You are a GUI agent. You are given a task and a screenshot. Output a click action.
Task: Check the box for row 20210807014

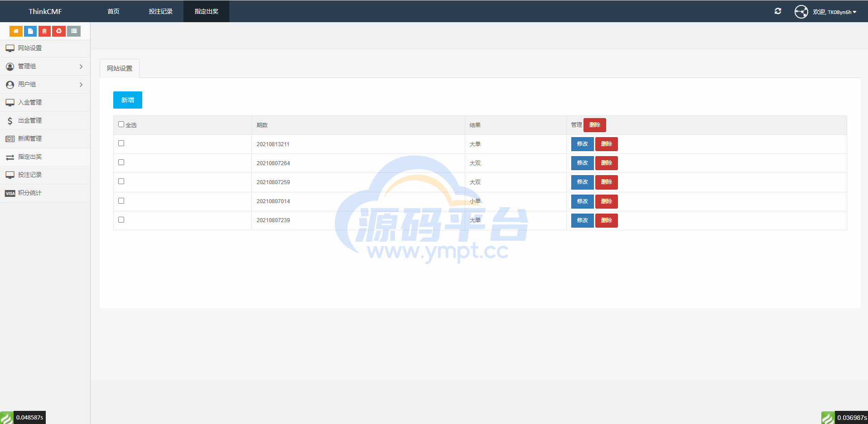121,201
